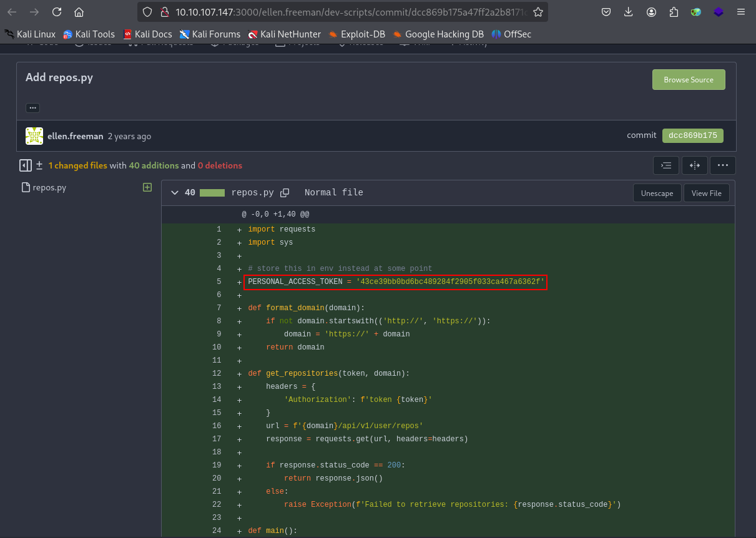
Task: Open Kali Tools bookmark
Action: click(x=89, y=34)
